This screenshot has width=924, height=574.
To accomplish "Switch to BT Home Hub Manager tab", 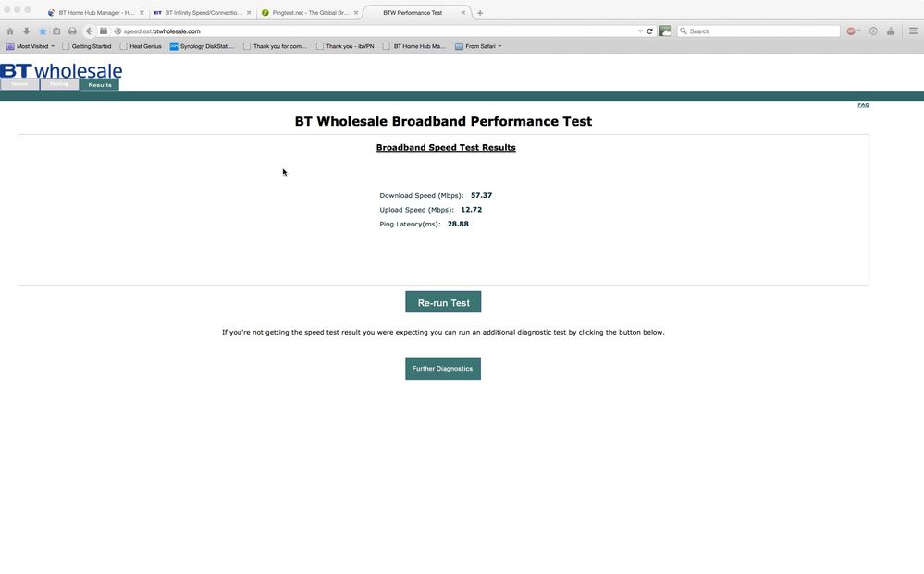I will 96,12.
